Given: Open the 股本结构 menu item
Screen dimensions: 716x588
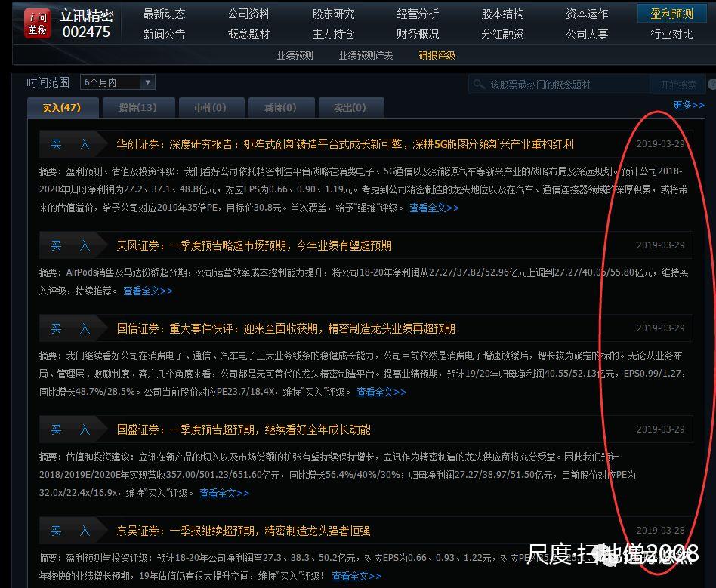Looking at the screenshot, I should click(502, 14).
